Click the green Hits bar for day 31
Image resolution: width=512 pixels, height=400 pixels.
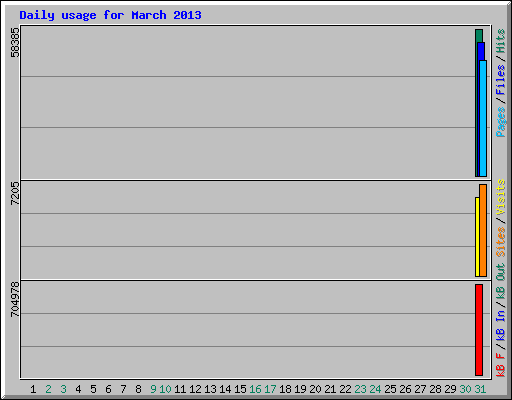pos(479,35)
